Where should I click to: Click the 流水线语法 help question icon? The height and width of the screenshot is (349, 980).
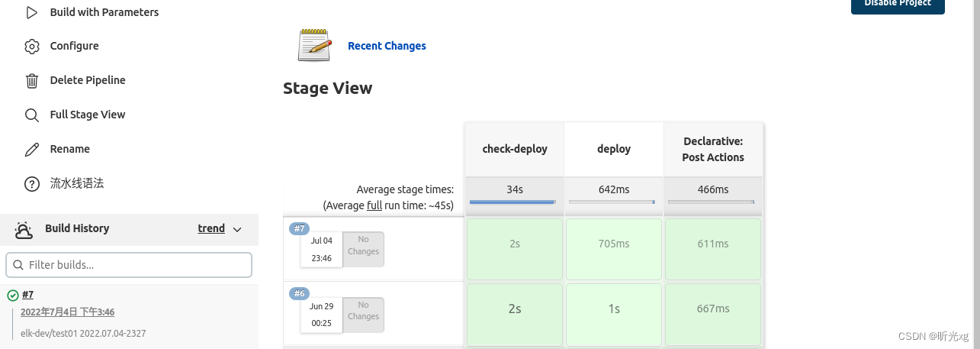pos(31,183)
